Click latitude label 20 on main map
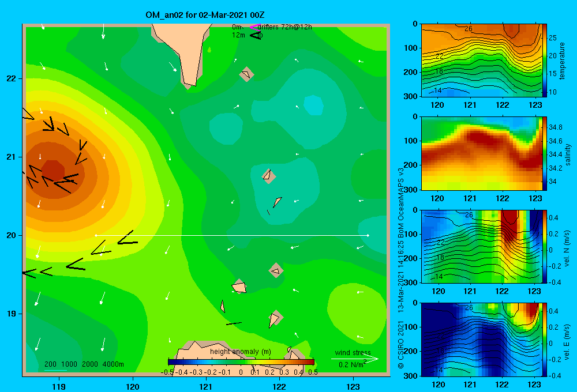 pos(11,235)
